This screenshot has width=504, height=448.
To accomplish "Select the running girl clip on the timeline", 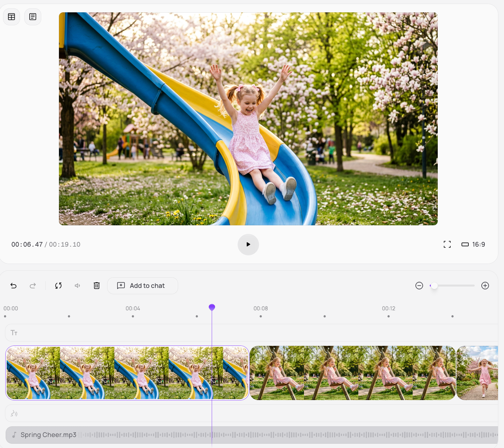I will click(477, 373).
